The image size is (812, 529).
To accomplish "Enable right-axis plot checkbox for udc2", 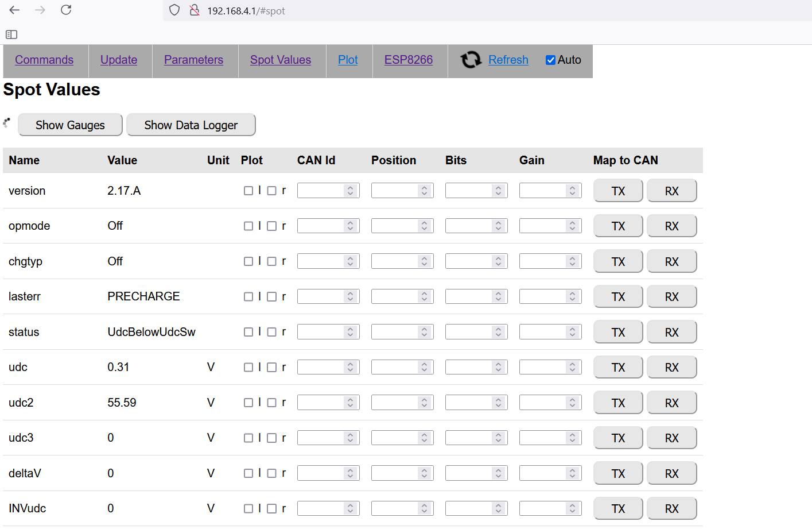I will coord(272,403).
